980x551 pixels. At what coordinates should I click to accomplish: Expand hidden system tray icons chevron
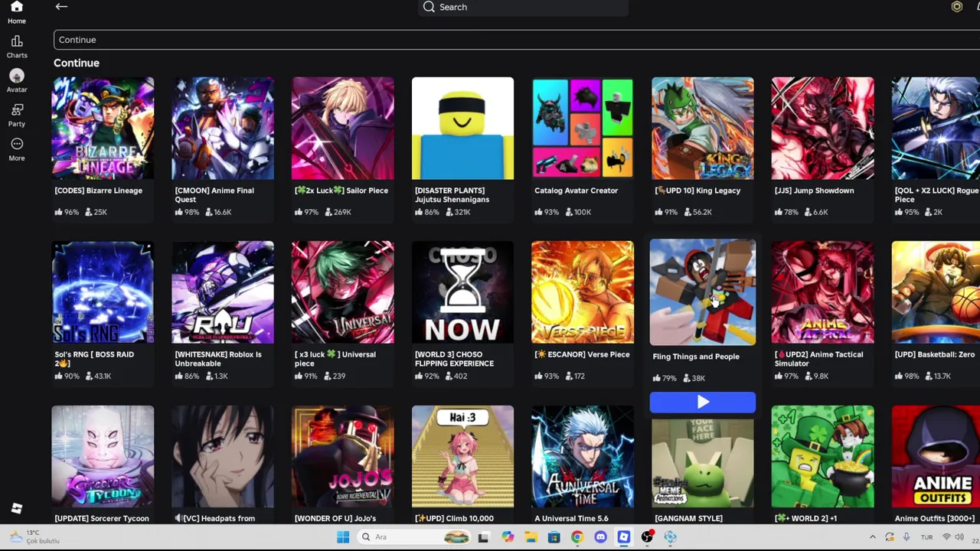click(x=872, y=537)
